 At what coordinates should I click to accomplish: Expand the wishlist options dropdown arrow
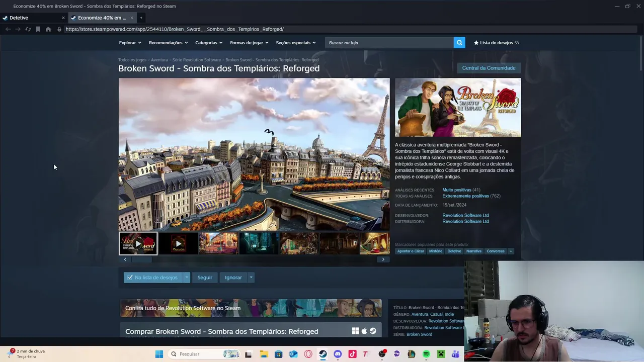pos(187,278)
